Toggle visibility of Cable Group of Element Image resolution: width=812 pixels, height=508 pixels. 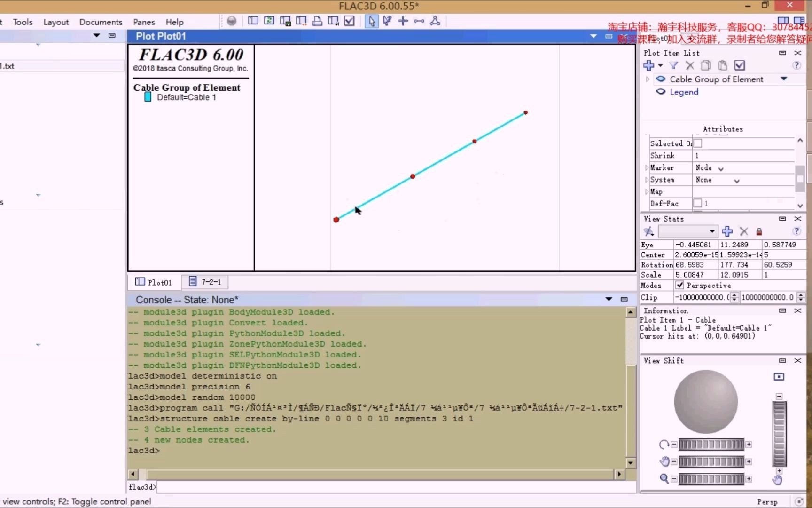(x=661, y=79)
